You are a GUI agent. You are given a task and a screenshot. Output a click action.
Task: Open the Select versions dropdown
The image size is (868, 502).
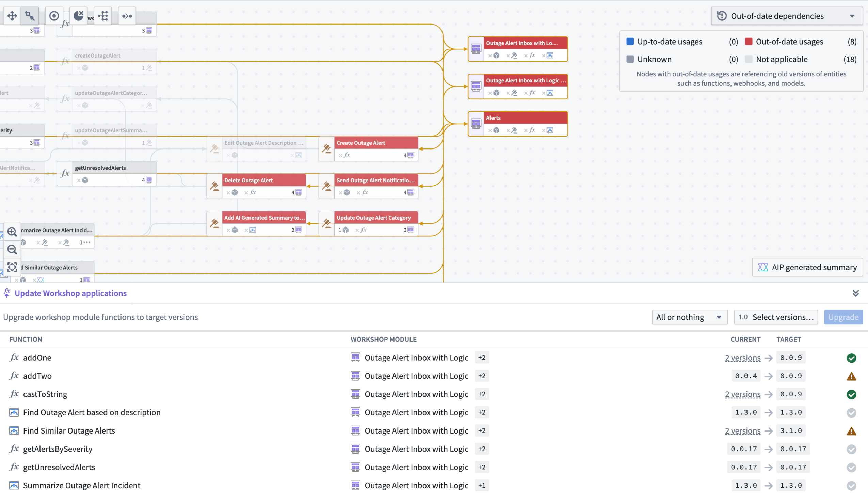pyautogui.click(x=776, y=317)
